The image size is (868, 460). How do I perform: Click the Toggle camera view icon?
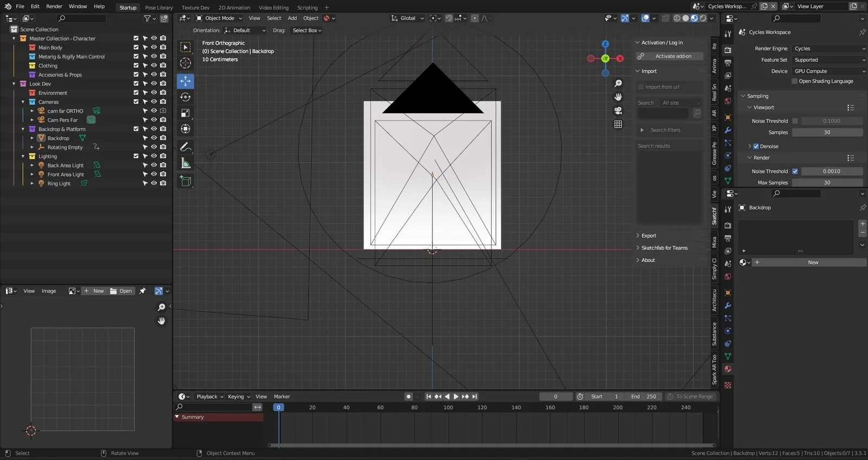pos(618,111)
